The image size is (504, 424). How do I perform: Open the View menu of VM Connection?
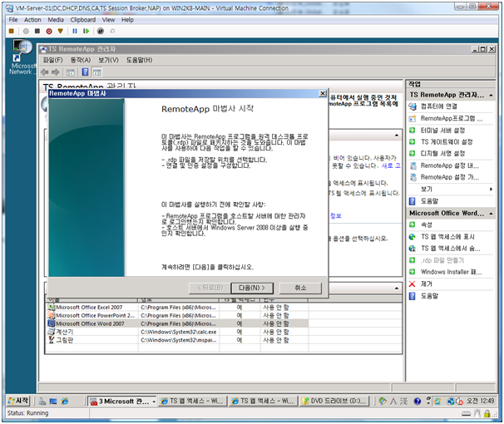point(108,20)
